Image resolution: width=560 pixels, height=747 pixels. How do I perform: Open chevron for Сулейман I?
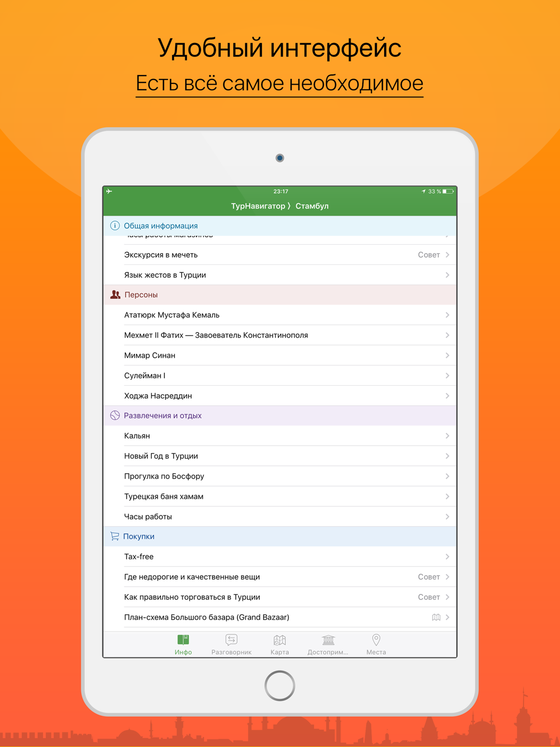447,375
